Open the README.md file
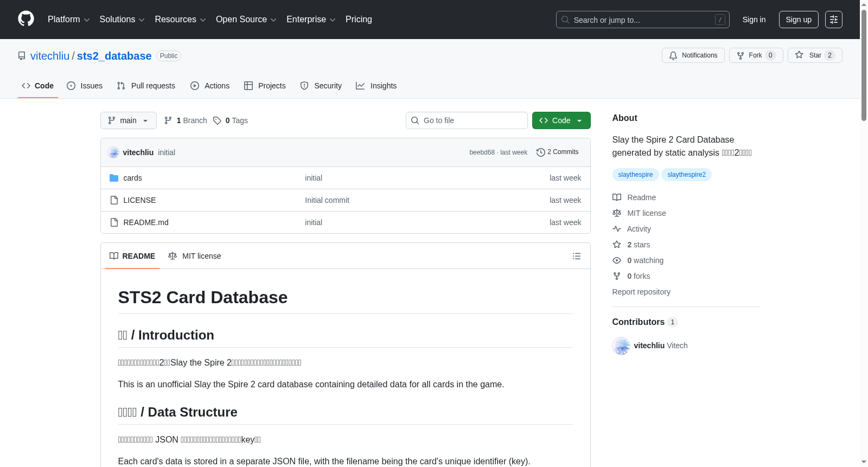The width and height of the screenshot is (868, 467). click(146, 222)
